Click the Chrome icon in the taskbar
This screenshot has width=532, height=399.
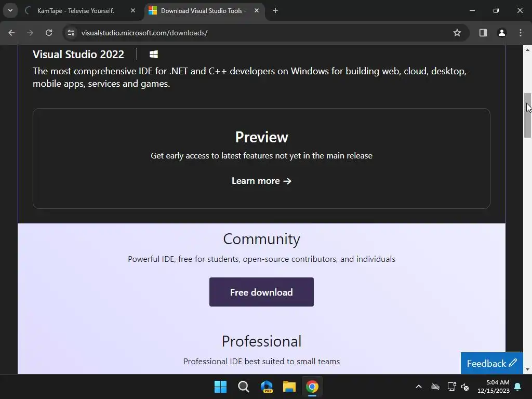pos(312,387)
